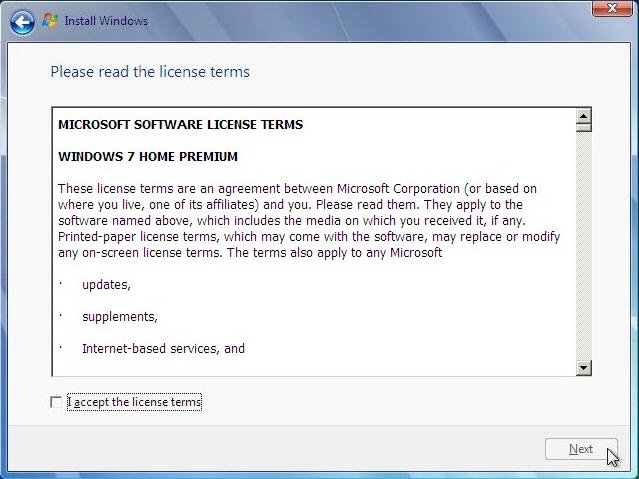Image resolution: width=639 pixels, height=479 pixels.
Task: Click the scrollbar thumb in license box
Action: [x=584, y=127]
